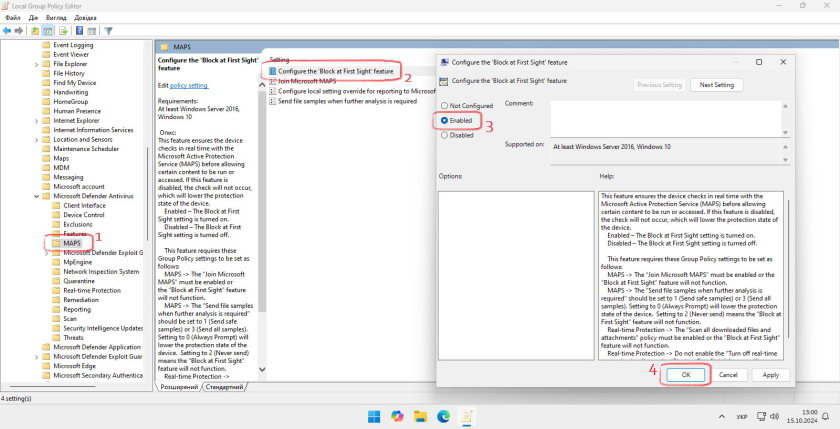Screen dimensions: 840x429
Task: Switch to the Стандартний tab
Action: (x=224, y=387)
